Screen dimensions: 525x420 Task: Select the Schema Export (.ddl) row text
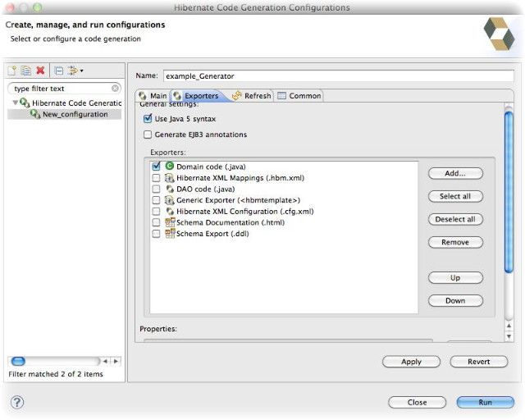[212, 234]
